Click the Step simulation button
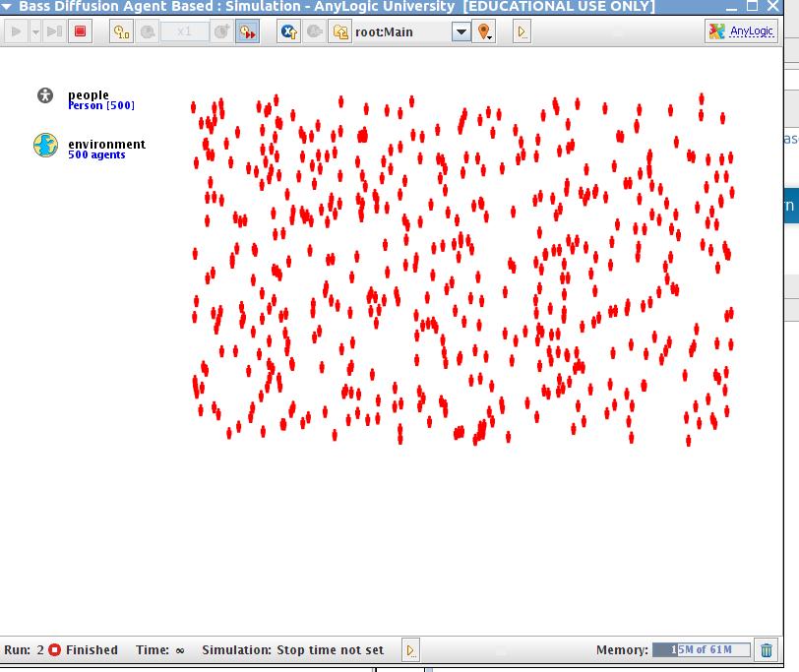The height and width of the screenshot is (672, 799). [x=54, y=31]
